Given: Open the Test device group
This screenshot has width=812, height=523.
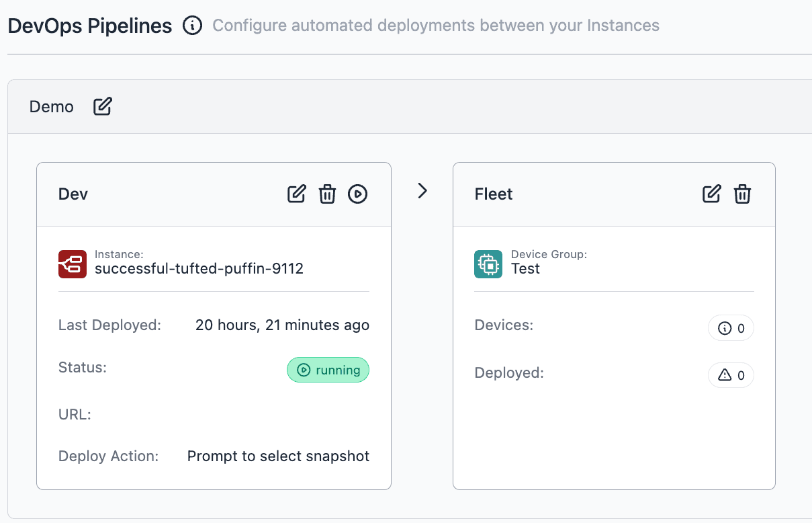Looking at the screenshot, I should (525, 269).
